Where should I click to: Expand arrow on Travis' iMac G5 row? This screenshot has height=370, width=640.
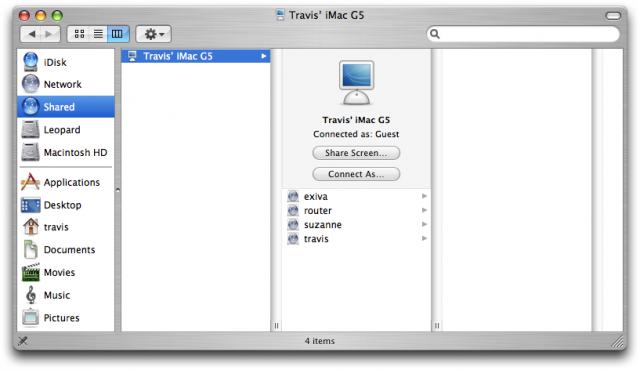[264, 56]
